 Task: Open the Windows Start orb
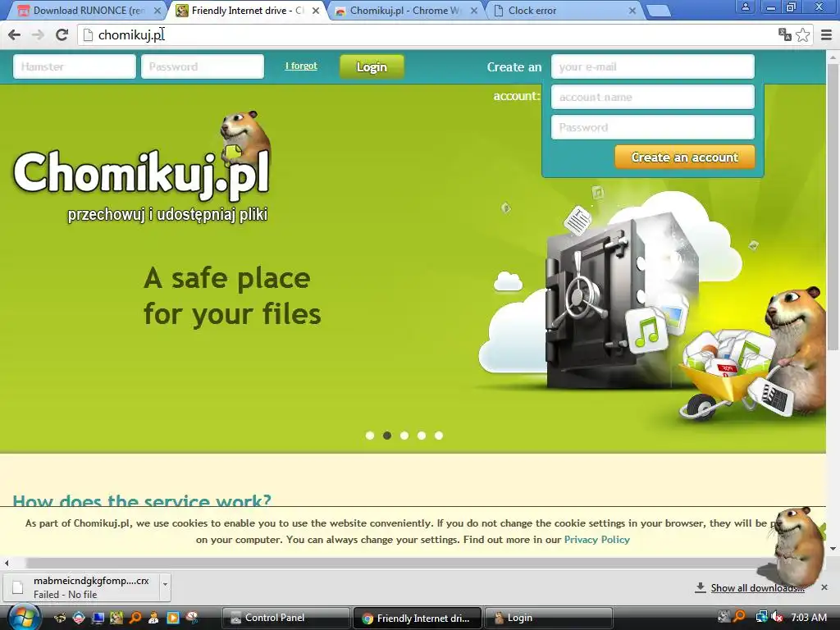[24, 618]
